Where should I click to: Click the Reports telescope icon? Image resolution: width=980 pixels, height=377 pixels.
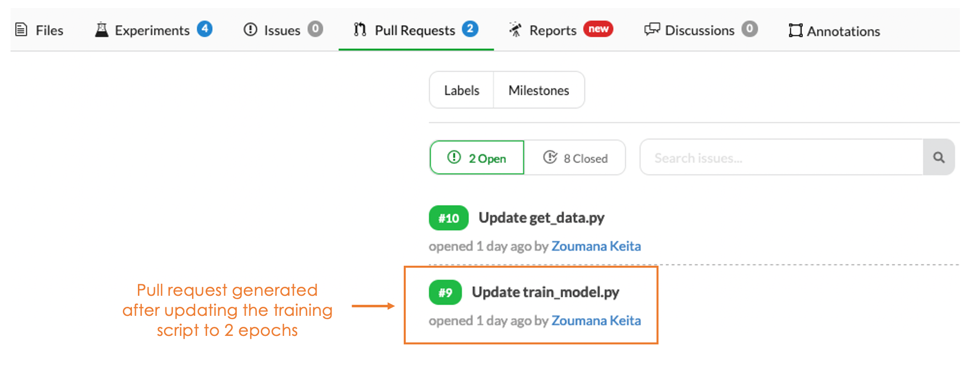tap(515, 30)
